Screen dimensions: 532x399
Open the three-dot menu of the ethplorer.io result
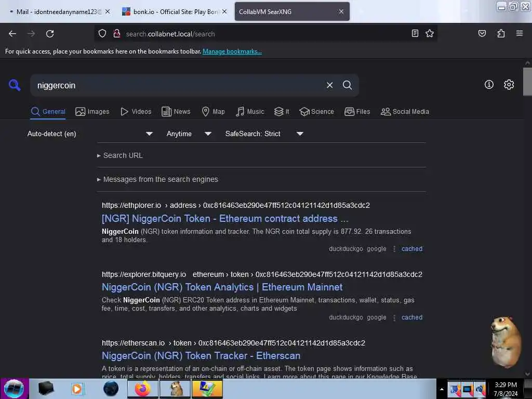pyautogui.click(x=394, y=249)
